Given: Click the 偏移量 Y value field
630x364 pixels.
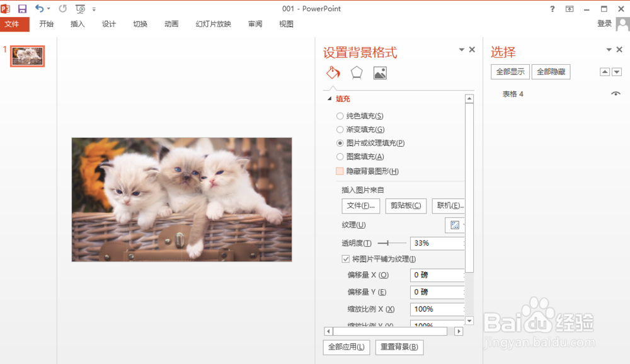Looking at the screenshot, I should click(437, 292).
